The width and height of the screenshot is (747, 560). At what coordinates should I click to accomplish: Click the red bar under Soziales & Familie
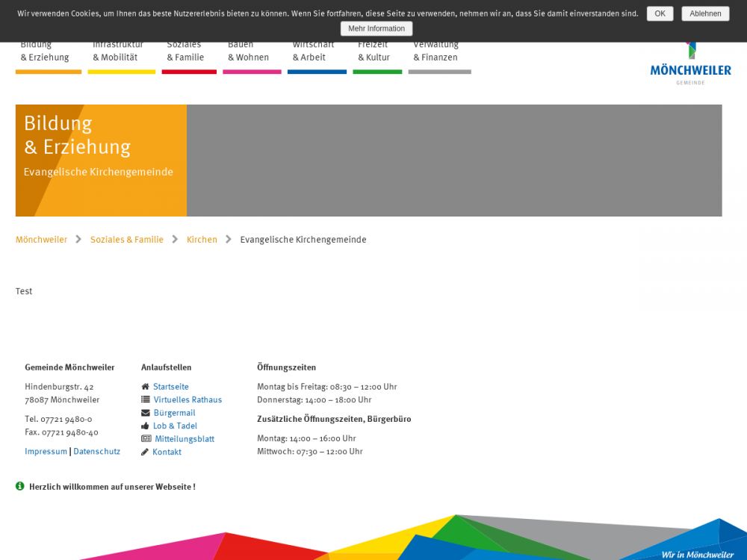(x=189, y=72)
